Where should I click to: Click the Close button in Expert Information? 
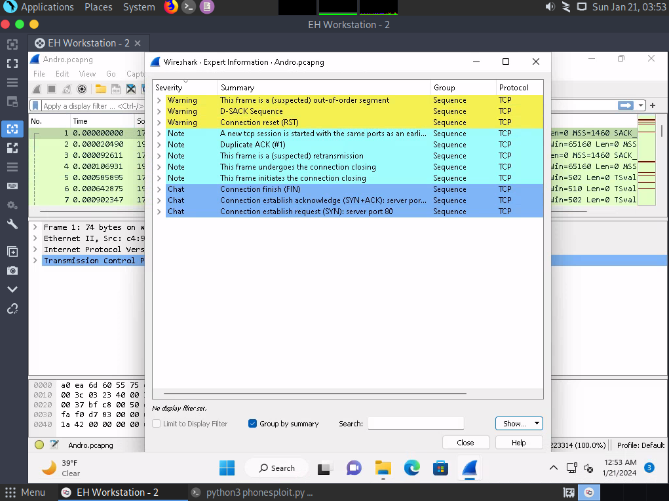tap(465, 442)
